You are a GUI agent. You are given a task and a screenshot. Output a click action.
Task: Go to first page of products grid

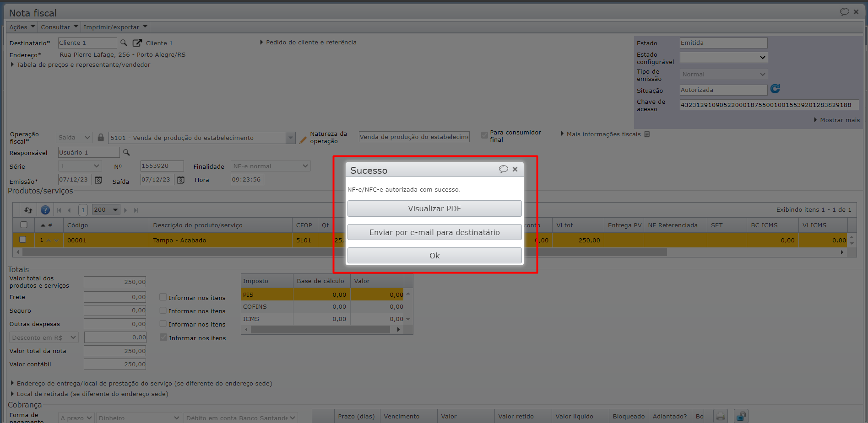[x=59, y=210]
